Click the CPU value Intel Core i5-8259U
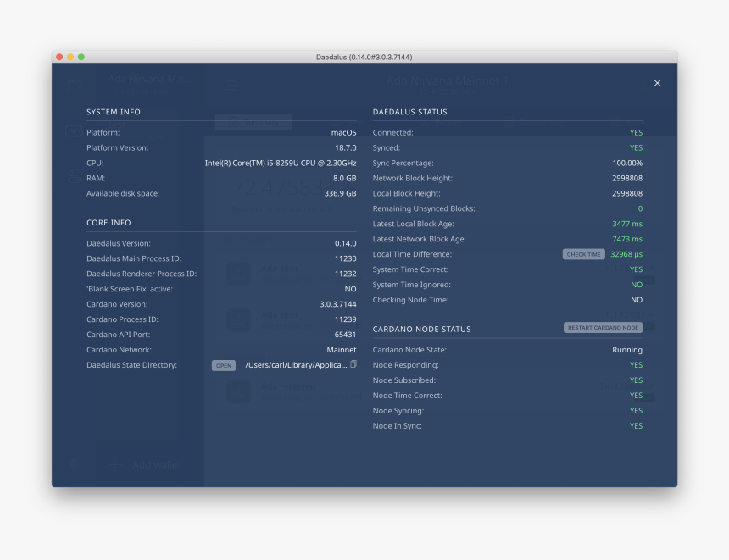This screenshot has height=560, width=729. (281, 164)
